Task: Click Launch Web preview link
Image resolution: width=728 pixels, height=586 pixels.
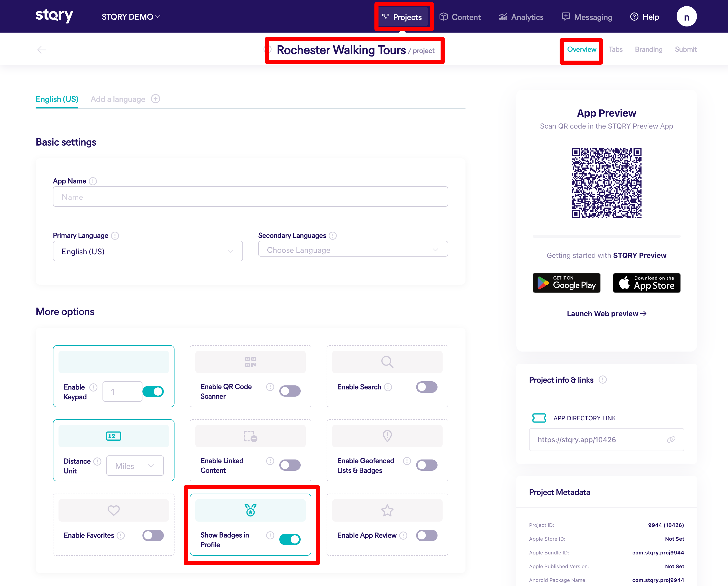Action: click(x=606, y=314)
